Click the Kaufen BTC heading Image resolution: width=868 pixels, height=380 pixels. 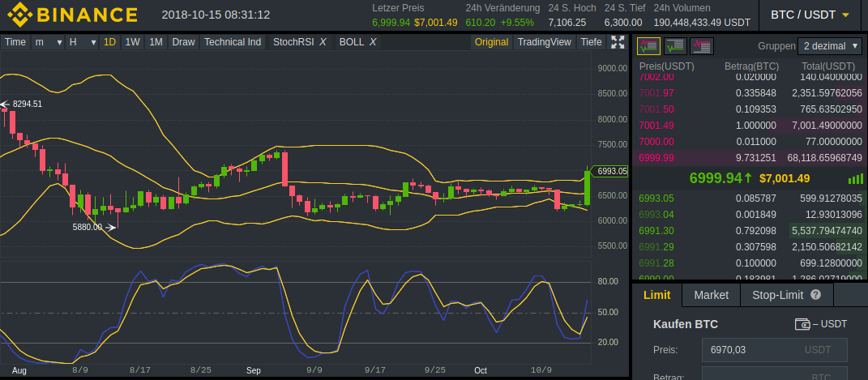coord(686,324)
